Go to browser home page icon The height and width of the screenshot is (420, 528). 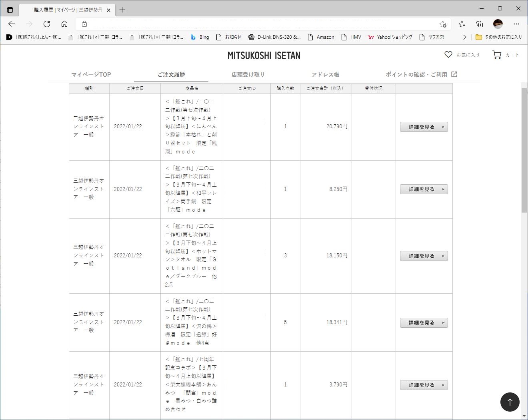(64, 24)
